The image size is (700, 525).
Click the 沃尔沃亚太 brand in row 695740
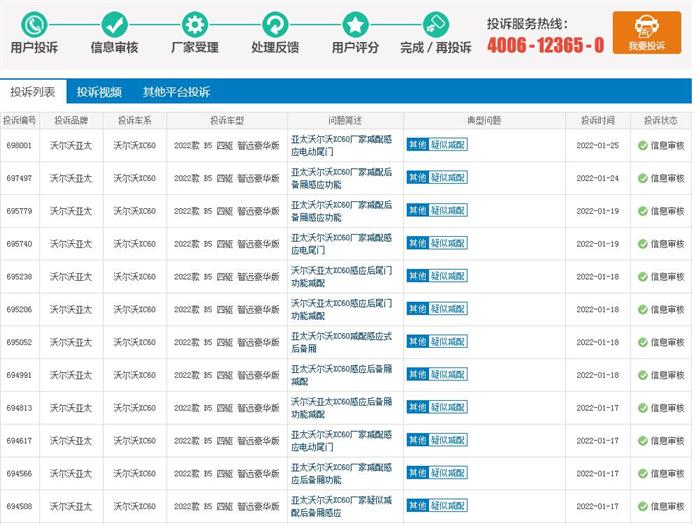[x=71, y=244]
